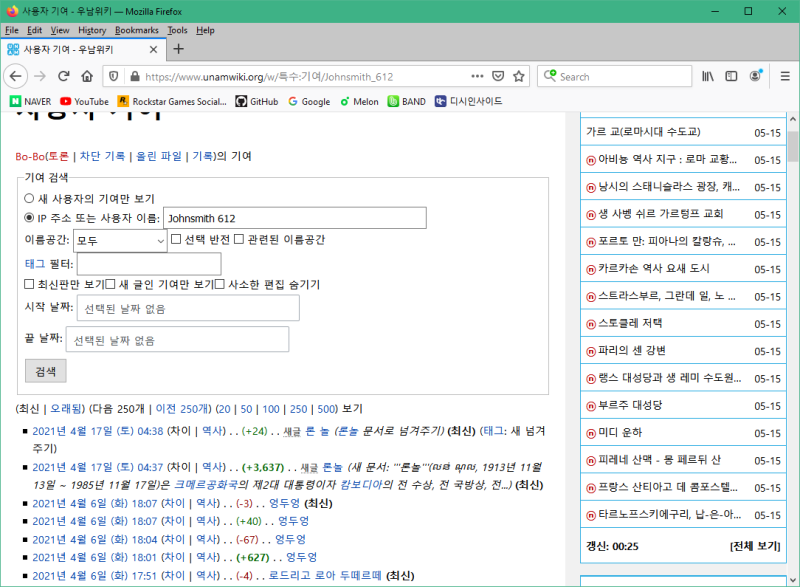Open the 시작 날짜 date picker field
Screen dimensions: 800x587
pos(188,309)
